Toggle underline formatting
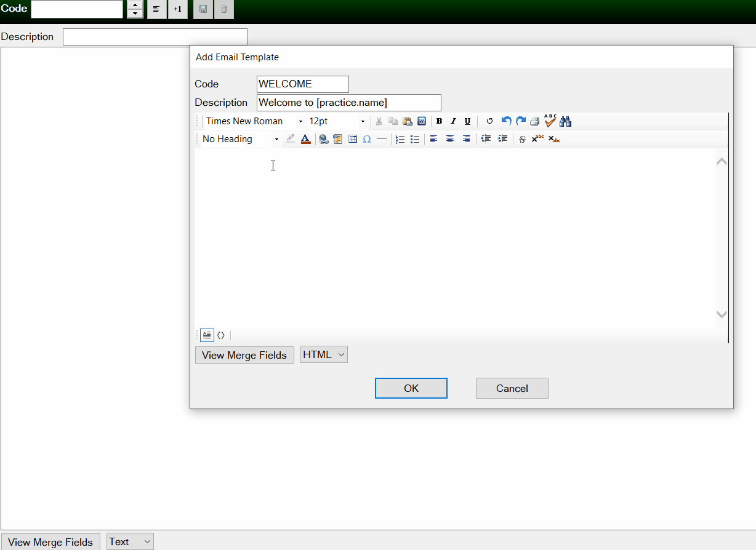This screenshot has width=756, height=550. [x=467, y=121]
